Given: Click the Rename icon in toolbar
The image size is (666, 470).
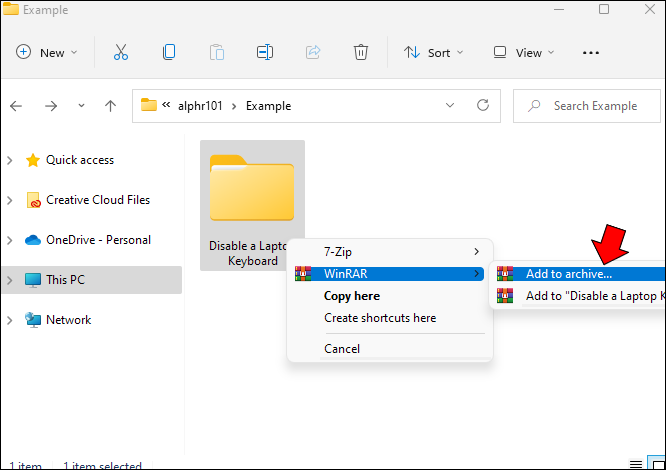Looking at the screenshot, I should (x=264, y=52).
